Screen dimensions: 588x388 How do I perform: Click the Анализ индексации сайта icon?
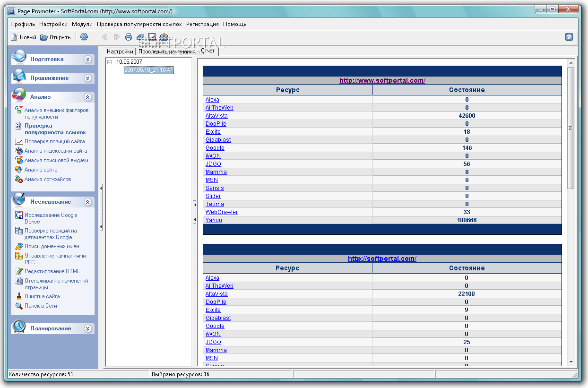[19, 151]
